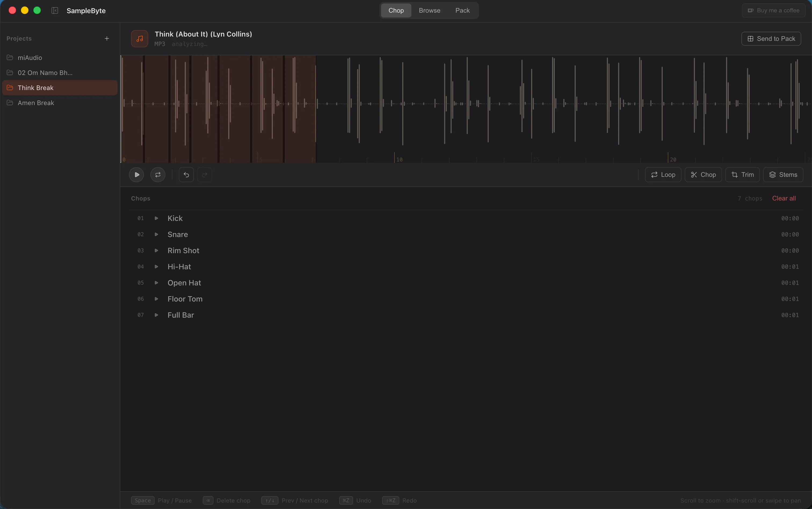This screenshot has height=509, width=812.
Task: Preview the Rim Shot chop play triangle
Action: click(x=157, y=250)
